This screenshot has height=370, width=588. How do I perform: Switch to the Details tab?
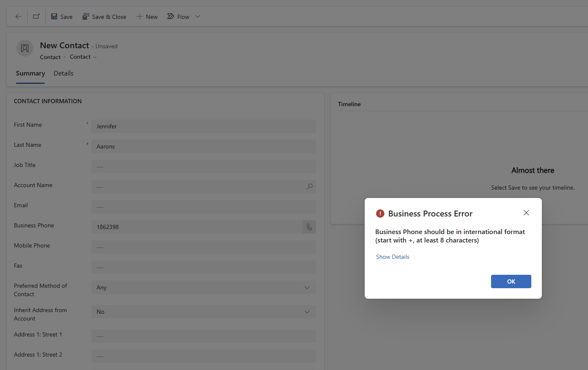(x=63, y=73)
